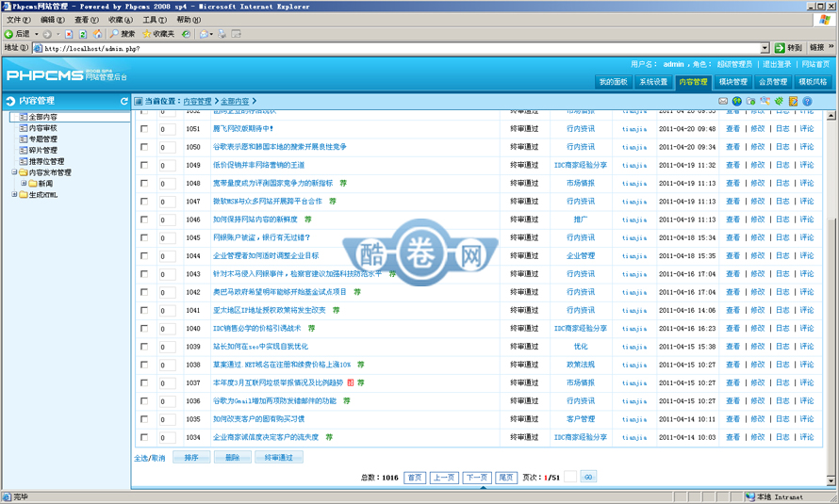Open the address bar URL dropdown
The width and height of the screenshot is (839, 504).
765,48
